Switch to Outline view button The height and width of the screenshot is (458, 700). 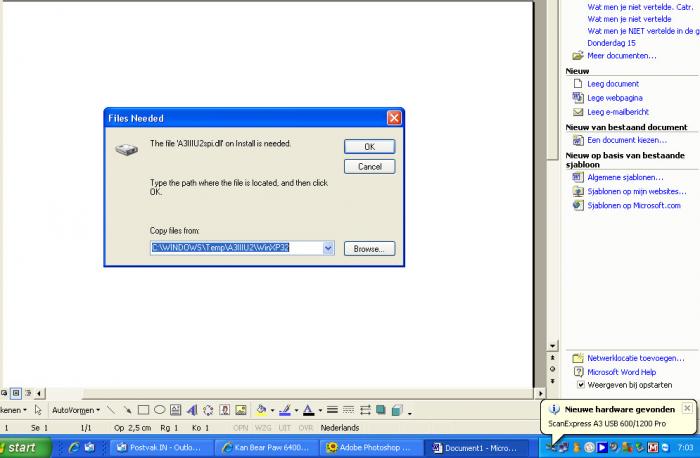[x=28, y=393]
